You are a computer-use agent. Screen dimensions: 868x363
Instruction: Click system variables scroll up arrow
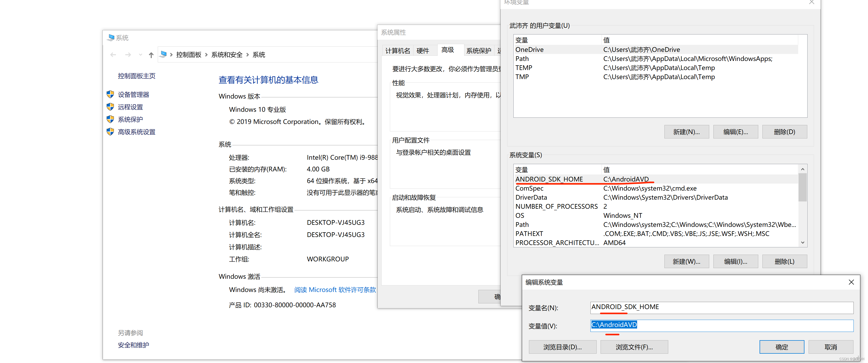pos(803,169)
